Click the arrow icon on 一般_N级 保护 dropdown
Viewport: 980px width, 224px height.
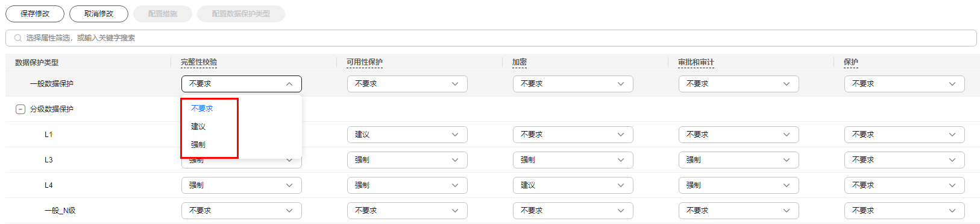952,211
